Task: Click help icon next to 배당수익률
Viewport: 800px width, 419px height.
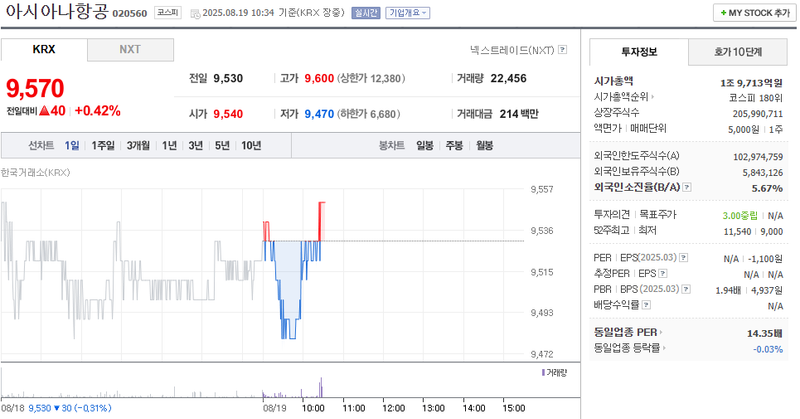Action: (x=646, y=305)
